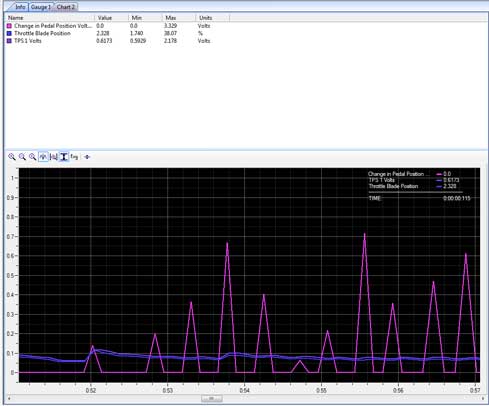Click the TPS 1 Volts value 0.6173

tap(104, 41)
